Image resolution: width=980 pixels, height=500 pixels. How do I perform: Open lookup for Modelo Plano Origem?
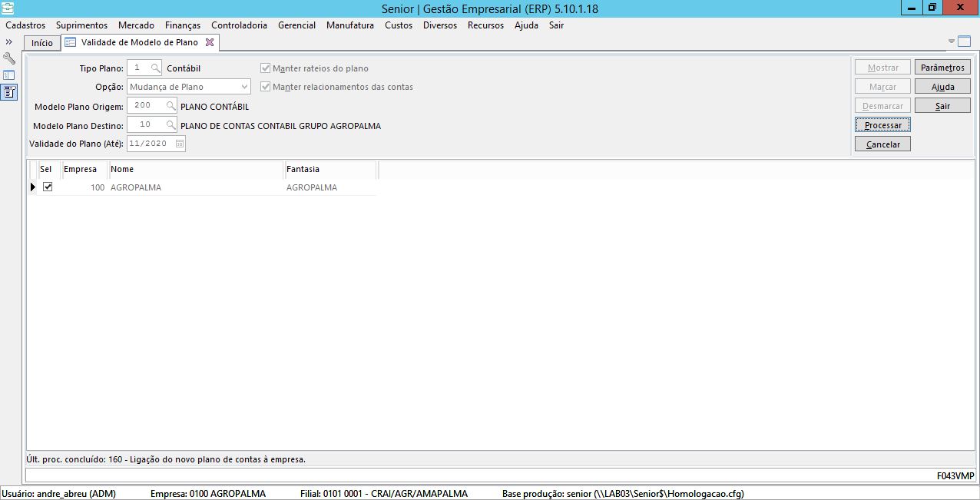coord(171,106)
